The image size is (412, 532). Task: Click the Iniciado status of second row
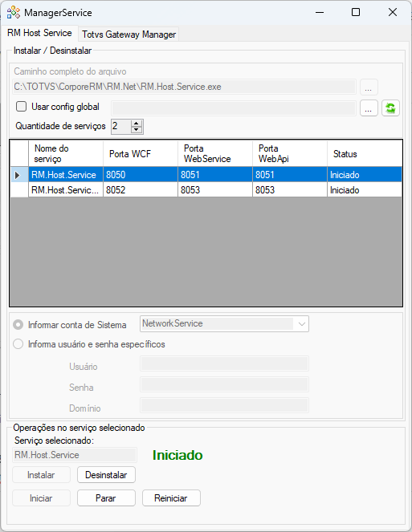pyautogui.click(x=365, y=190)
